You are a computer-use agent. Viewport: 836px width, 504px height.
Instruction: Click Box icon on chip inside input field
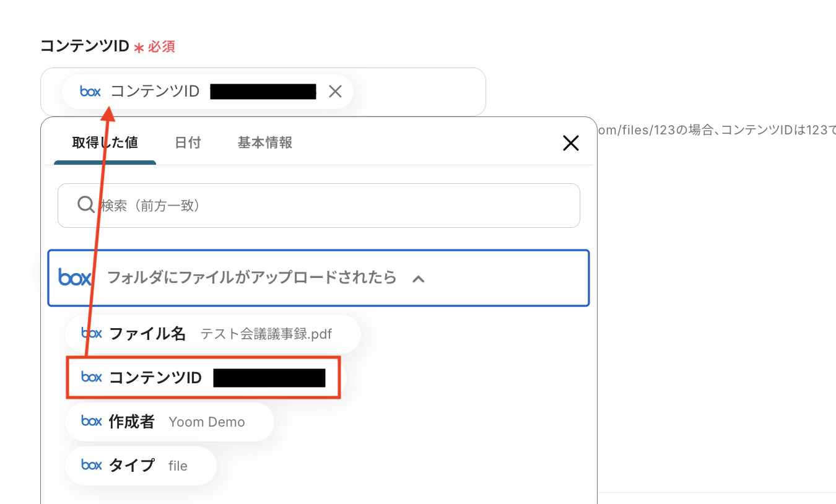(90, 92)
